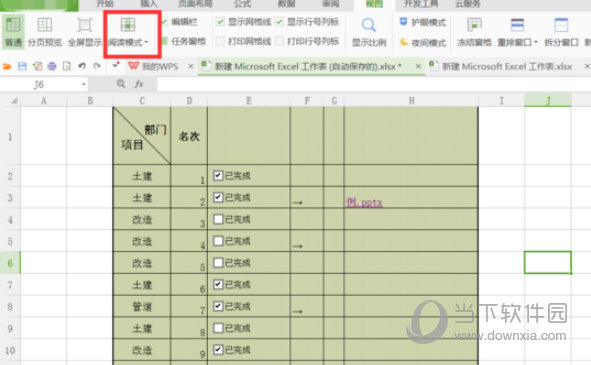
Task: Open the Formulas (公式) ribbon tab
Action: pyautogui.click(x=242, y=4)
